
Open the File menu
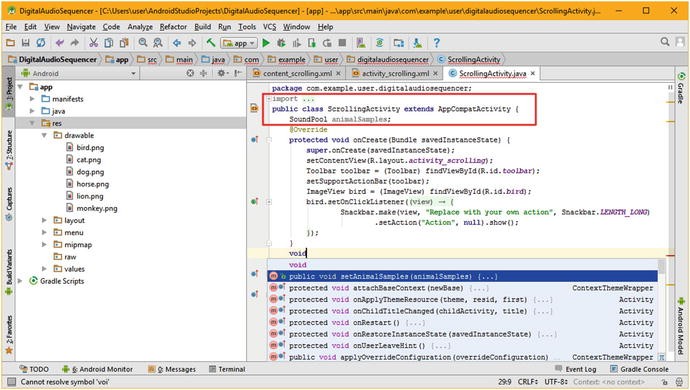point(11,27)
